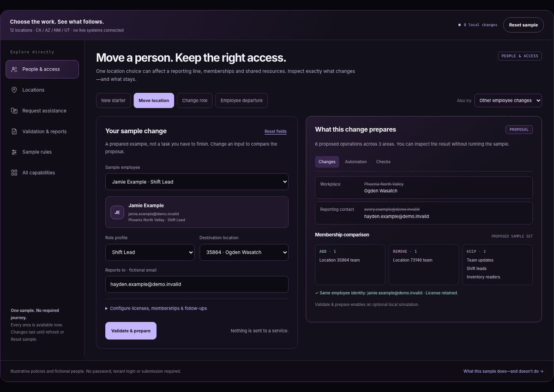Click the Jamie Example employee card name
This screenshot has height=392, width=554.
click(146, 206)
